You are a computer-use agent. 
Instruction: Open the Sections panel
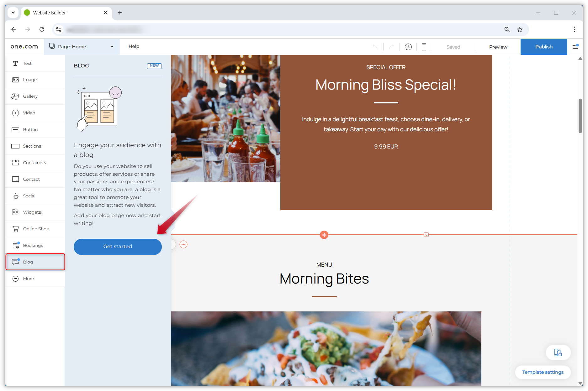click(x=32, y=146)
